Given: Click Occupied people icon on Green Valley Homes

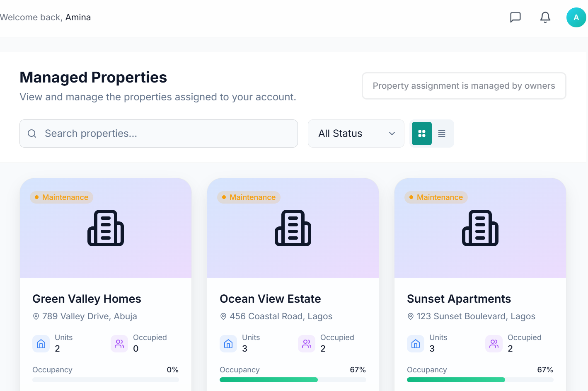Looking at the screenshot, I should tap(119, 344).
